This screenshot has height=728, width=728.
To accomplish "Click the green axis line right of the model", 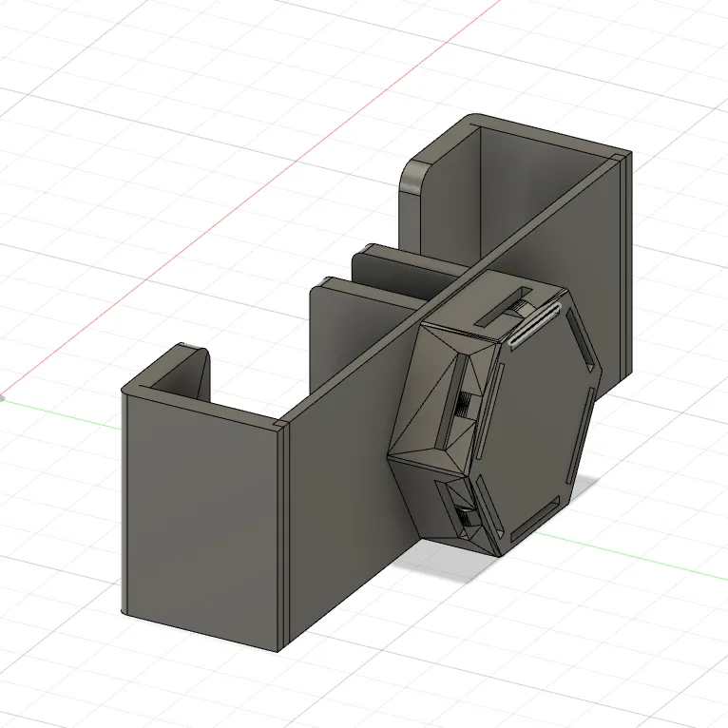I will point(646,559).
